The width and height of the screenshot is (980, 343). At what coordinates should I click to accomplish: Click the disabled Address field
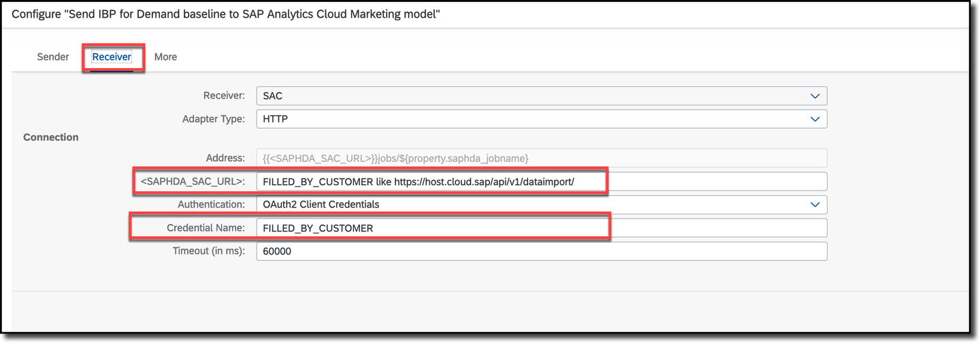point(542,158)
